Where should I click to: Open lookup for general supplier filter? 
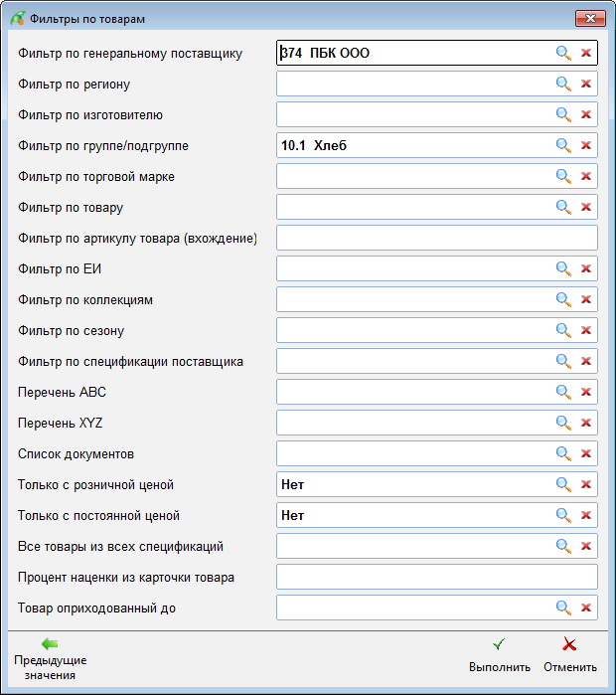(x=563, y=53)
